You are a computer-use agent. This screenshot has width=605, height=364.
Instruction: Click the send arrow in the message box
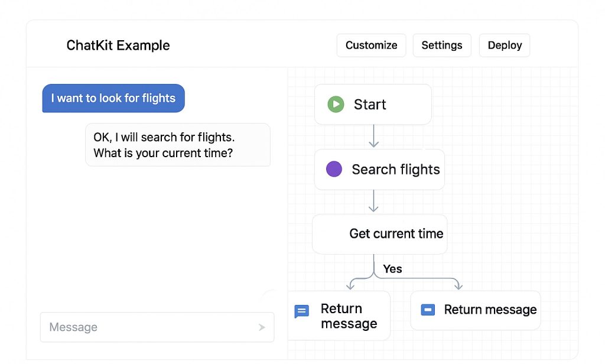click(x=261, y=327)
